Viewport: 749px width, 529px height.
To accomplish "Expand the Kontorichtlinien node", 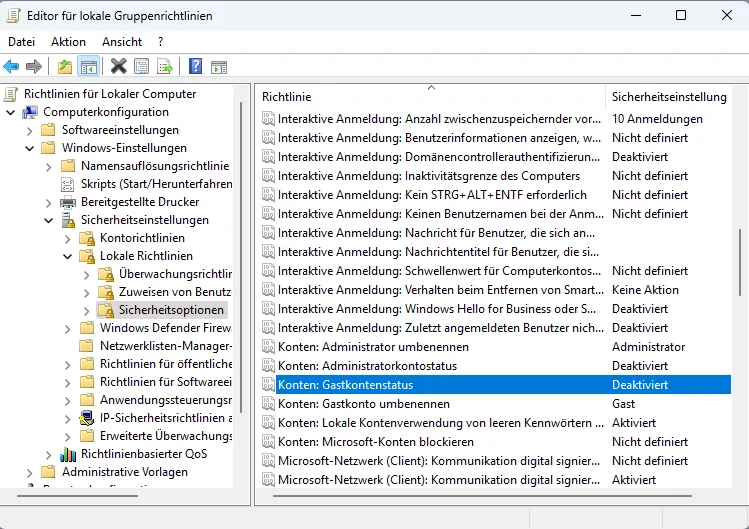I will click(x=68, y=238).
